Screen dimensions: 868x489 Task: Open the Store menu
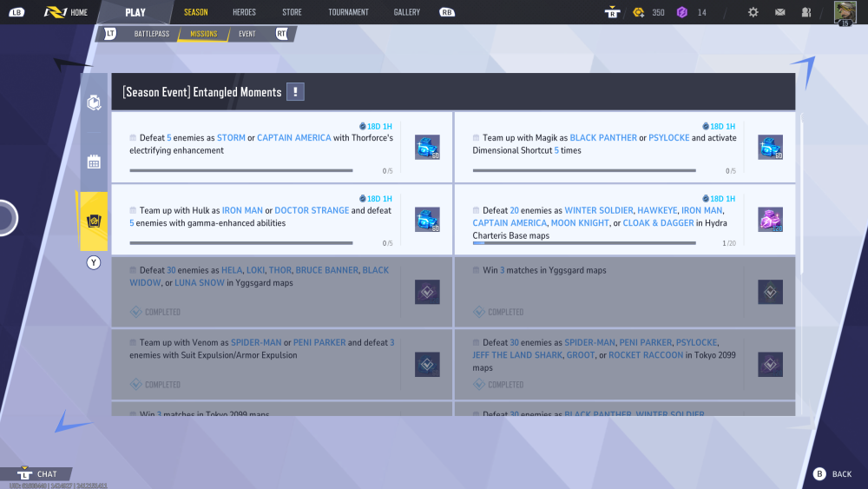click(292, 12)
